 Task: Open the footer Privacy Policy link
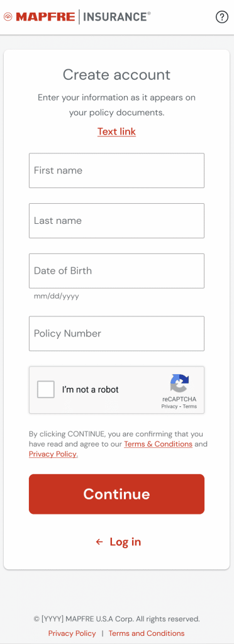tap(72, 633)
